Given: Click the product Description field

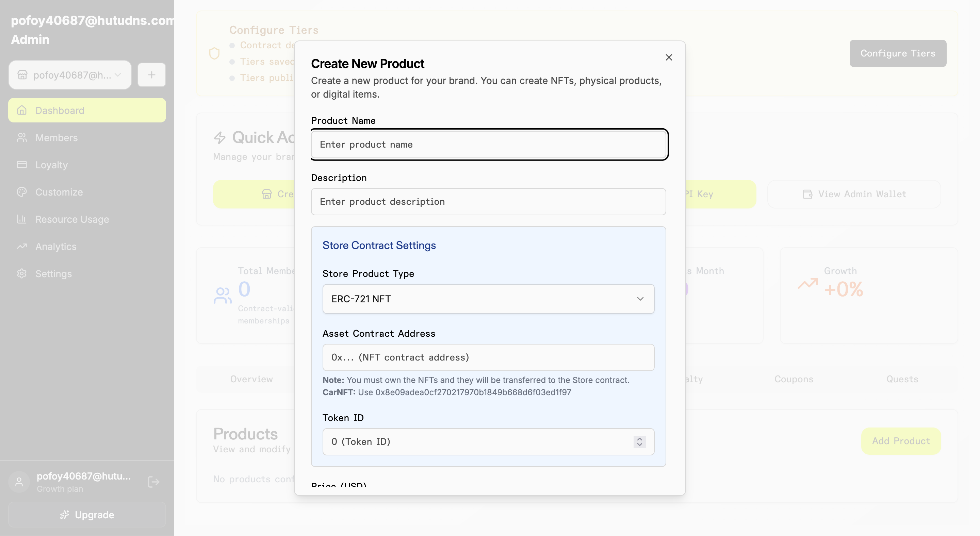Looking at the screenshot, I should pos(488,201).
